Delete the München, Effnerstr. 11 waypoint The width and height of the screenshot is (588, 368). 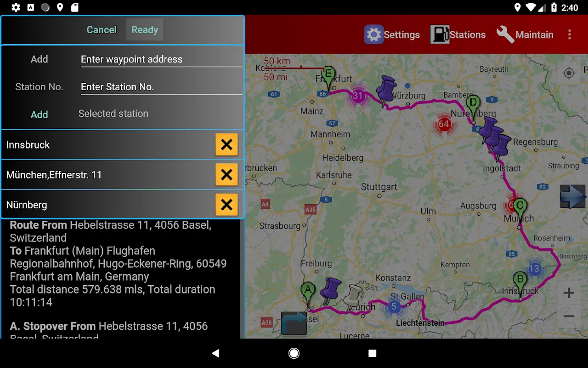[x=226, y=175]
